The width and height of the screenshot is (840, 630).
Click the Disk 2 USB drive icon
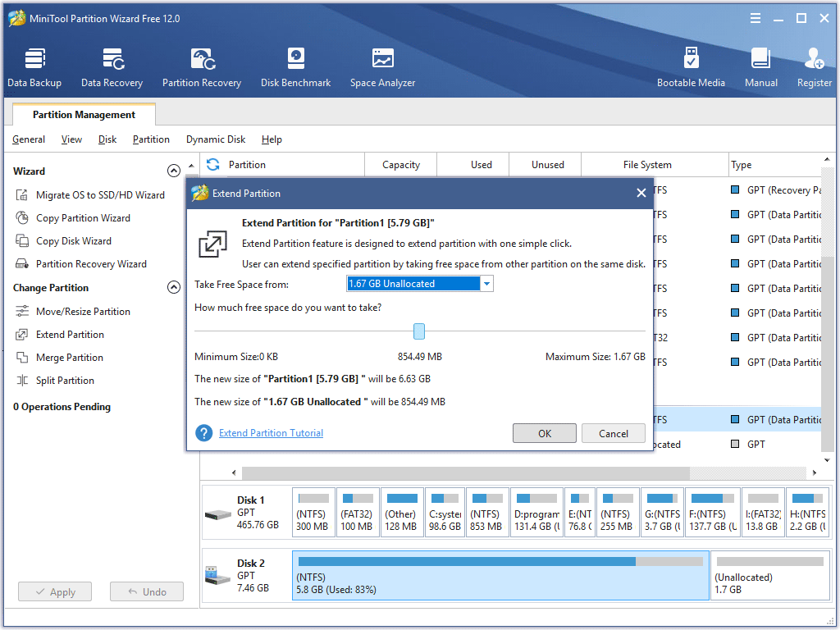coord(217,575)
